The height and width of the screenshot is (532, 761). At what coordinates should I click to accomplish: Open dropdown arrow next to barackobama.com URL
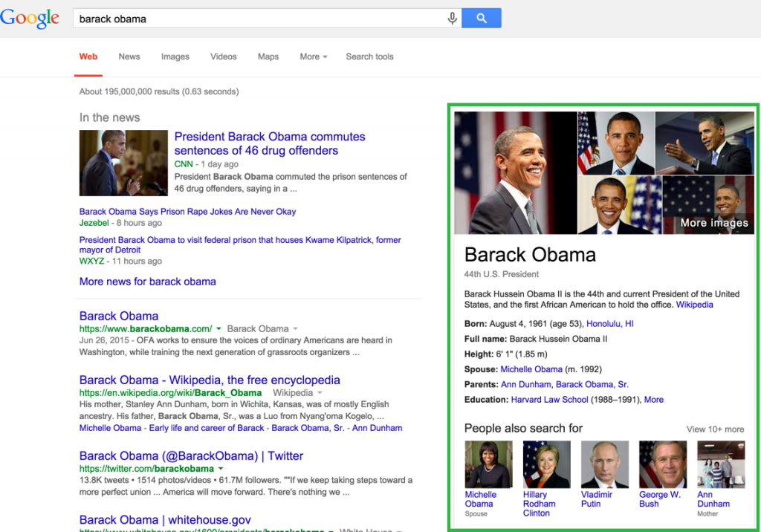point(219,328)
